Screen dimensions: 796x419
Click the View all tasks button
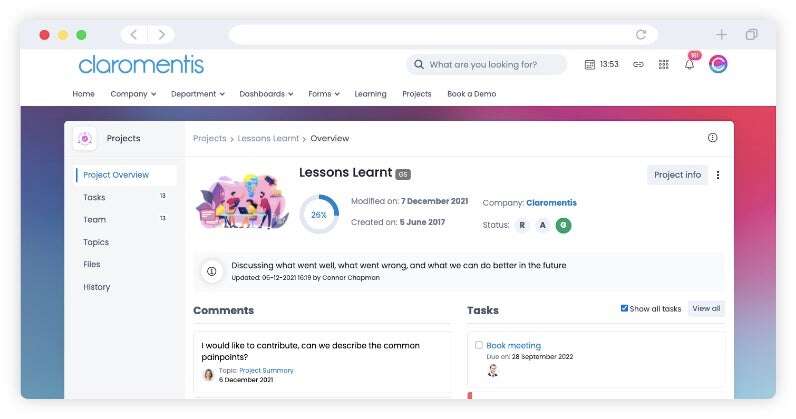point(706,309)
